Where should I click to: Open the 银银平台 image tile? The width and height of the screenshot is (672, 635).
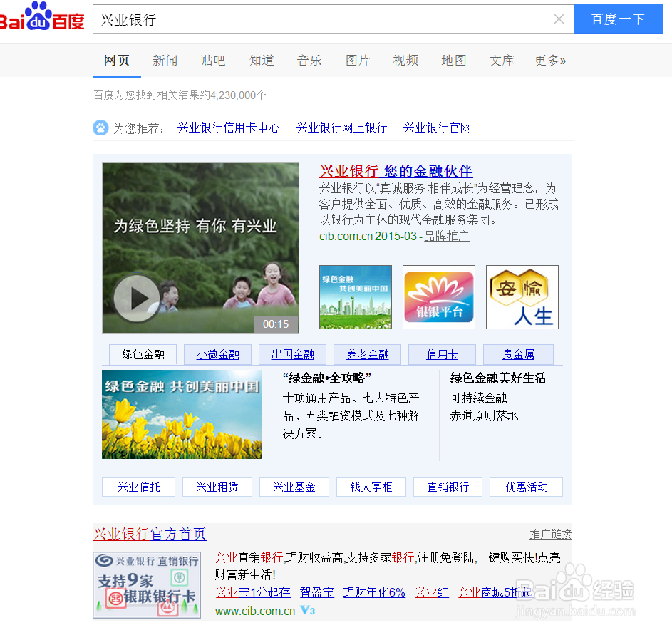(x=439, y=297)
